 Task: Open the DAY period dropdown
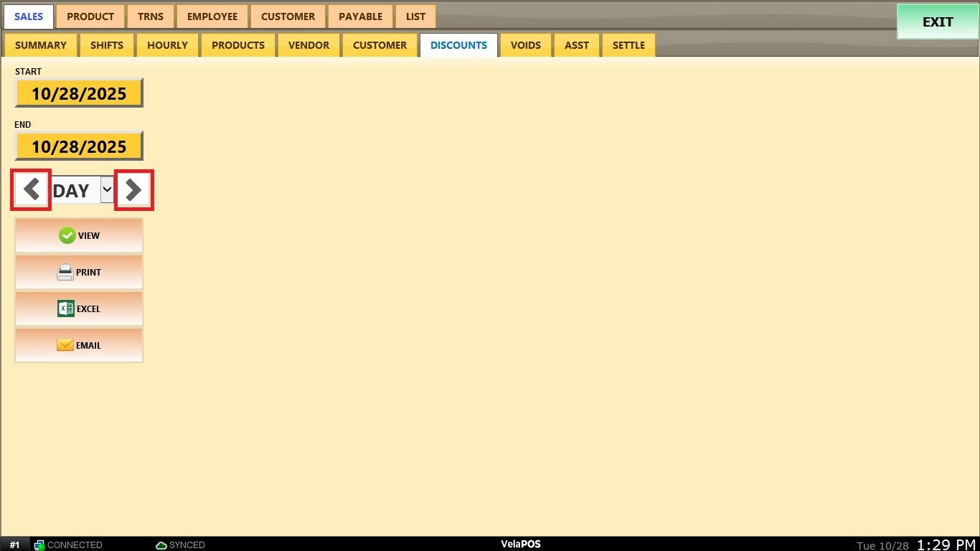[107, 190]
